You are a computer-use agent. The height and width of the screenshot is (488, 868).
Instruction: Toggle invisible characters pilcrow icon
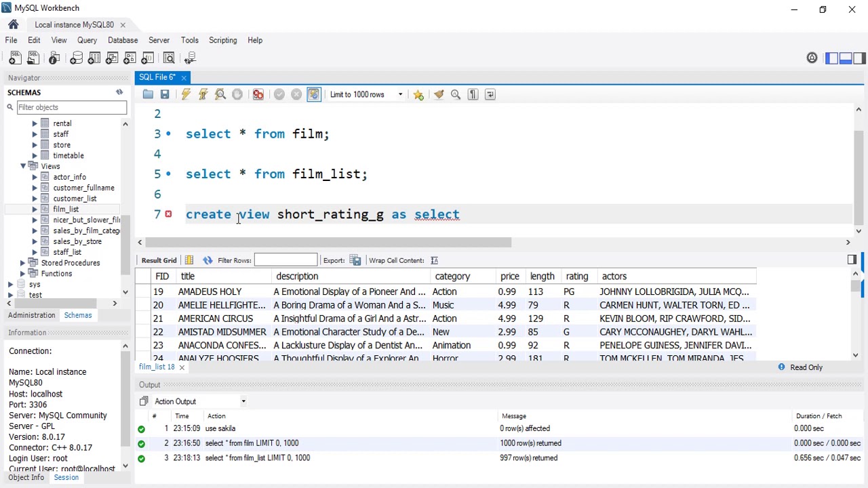473,94
